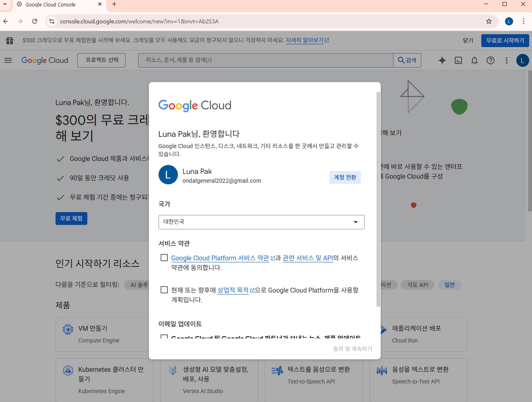Click the gift icon in free trial banner
This screenshot has width=532, height=402.
click(10, 40)
